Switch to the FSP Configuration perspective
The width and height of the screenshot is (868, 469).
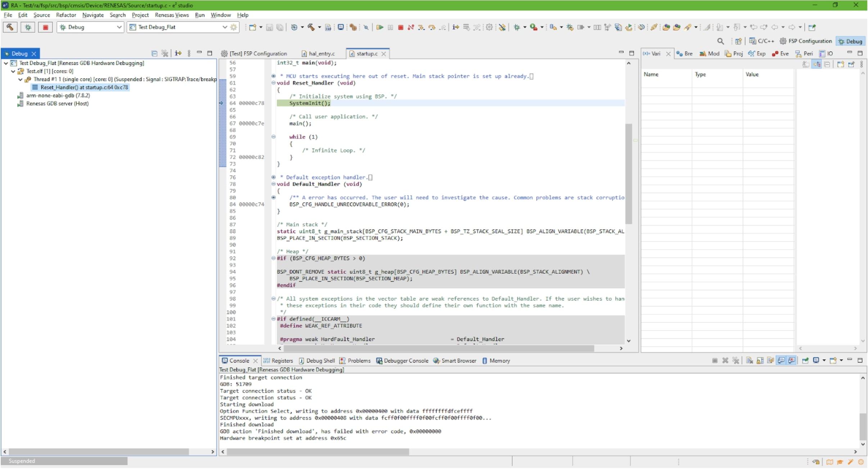click(806, 41)
